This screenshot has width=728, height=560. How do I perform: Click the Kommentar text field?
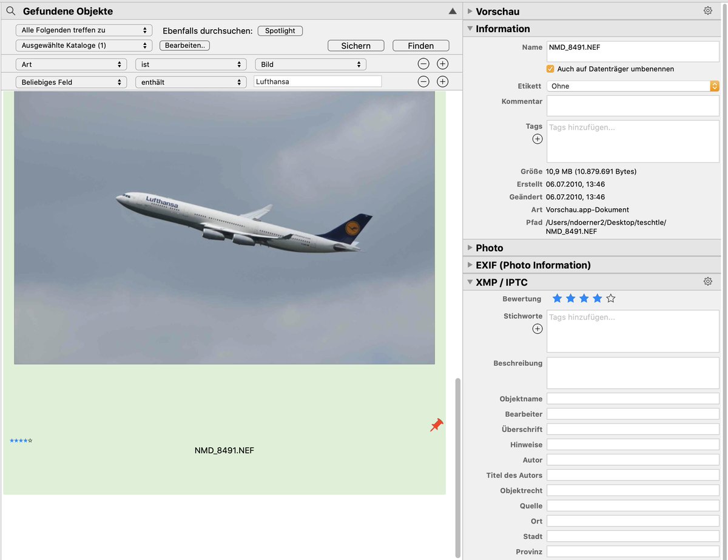click(633, 106)
